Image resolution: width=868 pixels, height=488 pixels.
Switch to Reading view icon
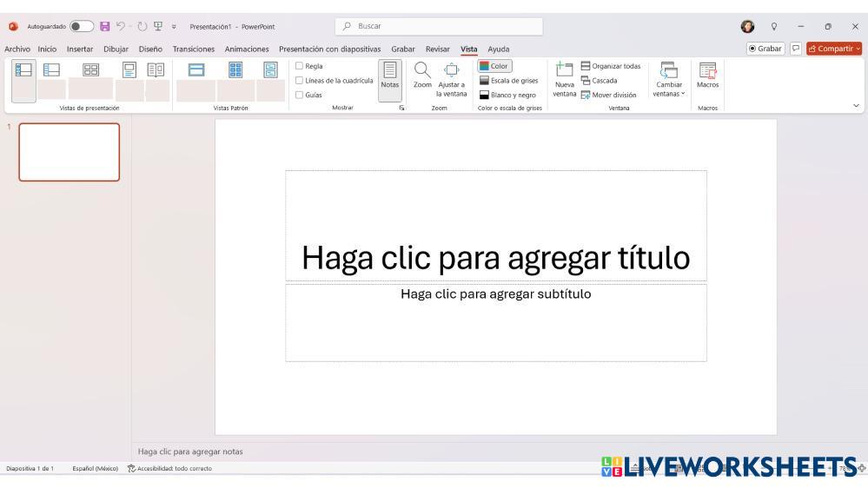[158, 69]
